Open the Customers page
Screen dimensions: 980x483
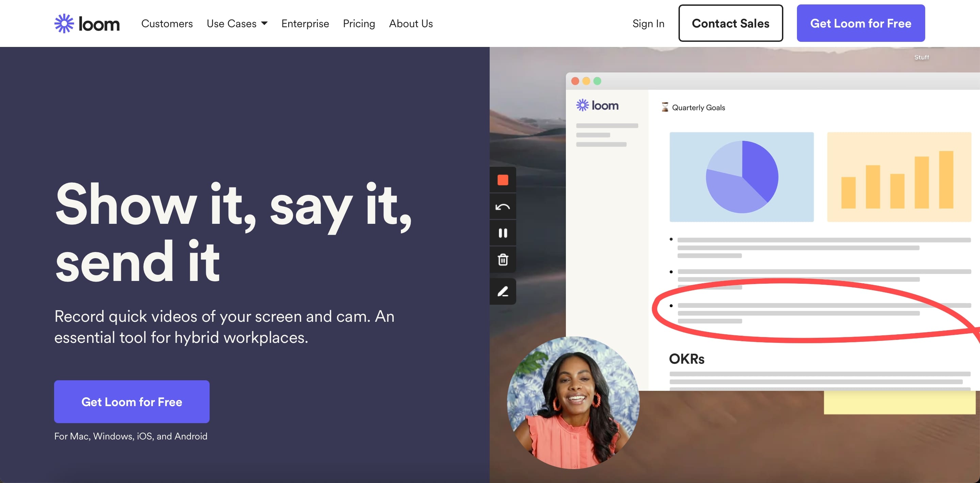(x=167, y=23)
